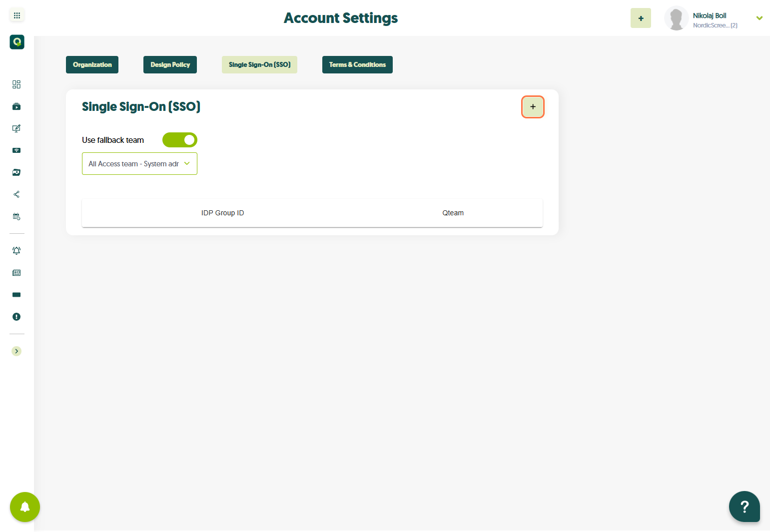
Task: Open the media folder icon in sidebar
Action: pos(16,172)
